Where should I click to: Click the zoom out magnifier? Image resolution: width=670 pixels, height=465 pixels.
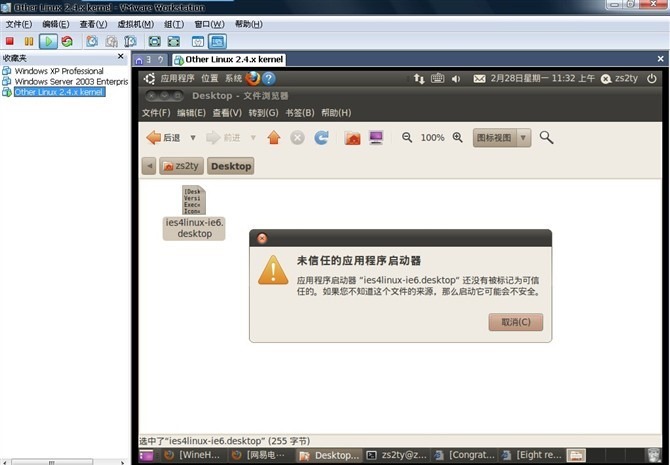click(x=407, y=138)
